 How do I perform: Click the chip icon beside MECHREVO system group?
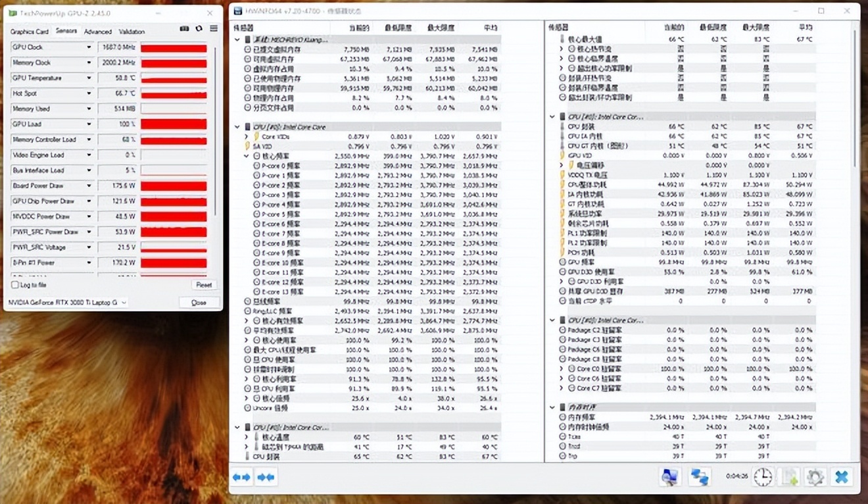(x=247, y=39)
